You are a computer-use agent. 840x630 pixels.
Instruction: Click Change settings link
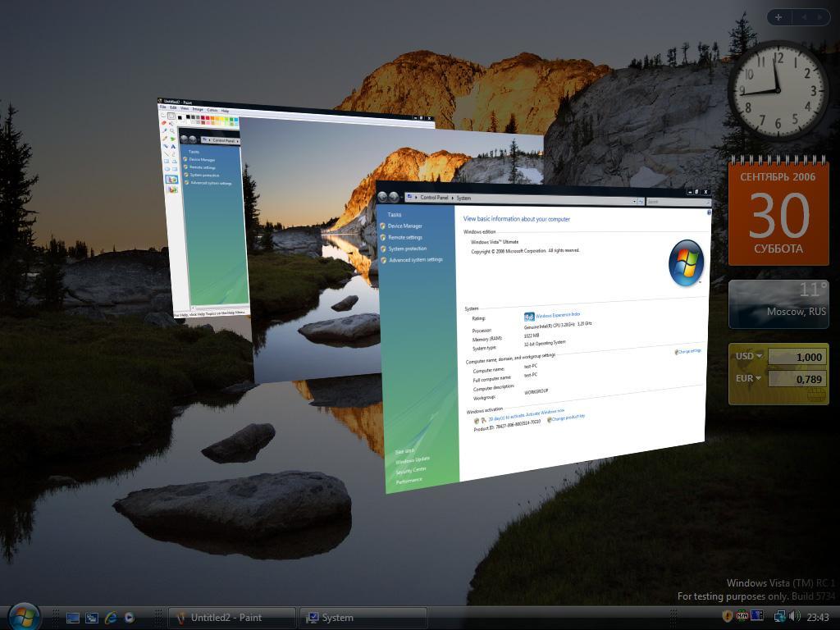(689, 351)
